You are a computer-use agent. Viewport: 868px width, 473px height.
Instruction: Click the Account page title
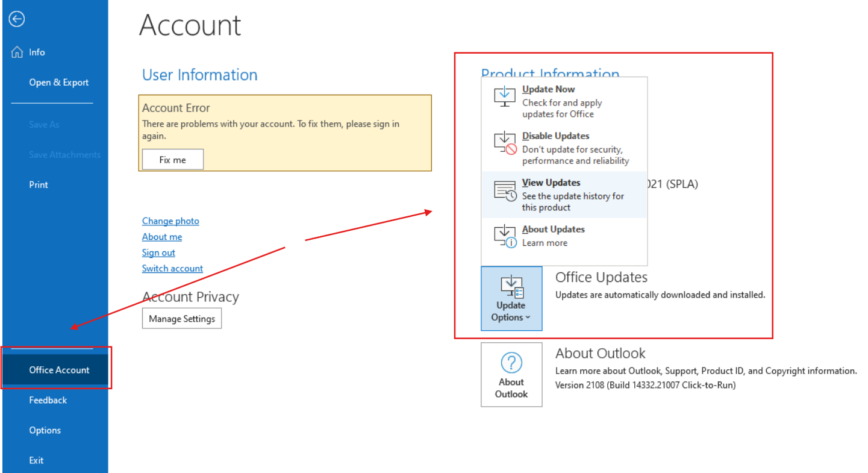click(190, 25)
